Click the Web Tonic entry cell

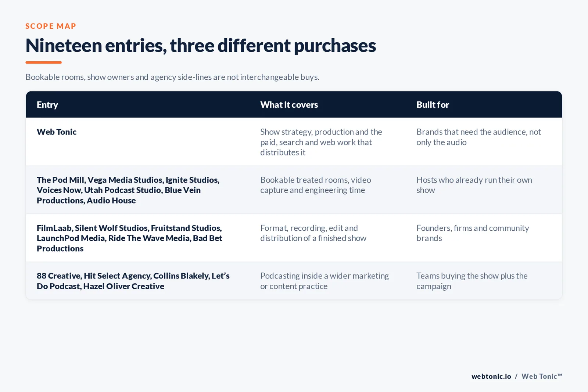pos(57,132)
